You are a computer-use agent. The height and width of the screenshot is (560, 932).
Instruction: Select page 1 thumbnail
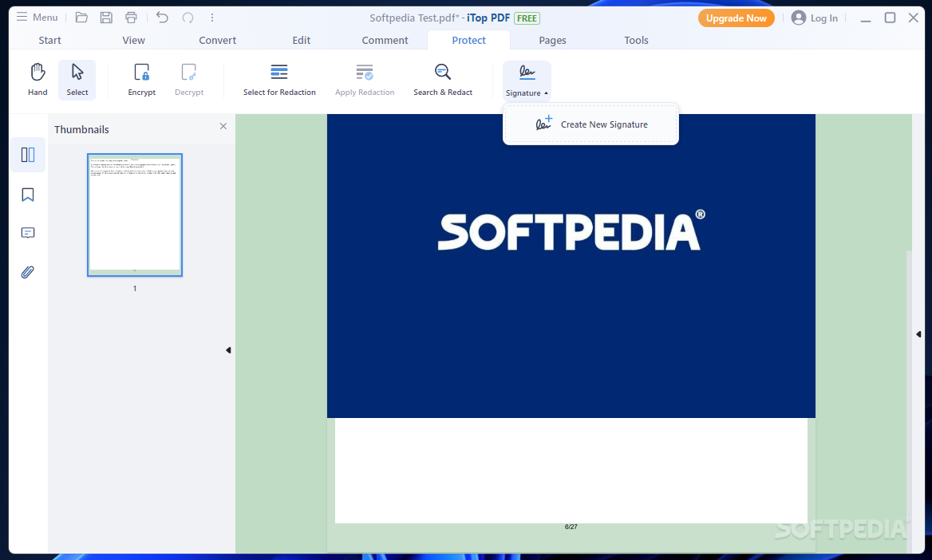(135, 215)
